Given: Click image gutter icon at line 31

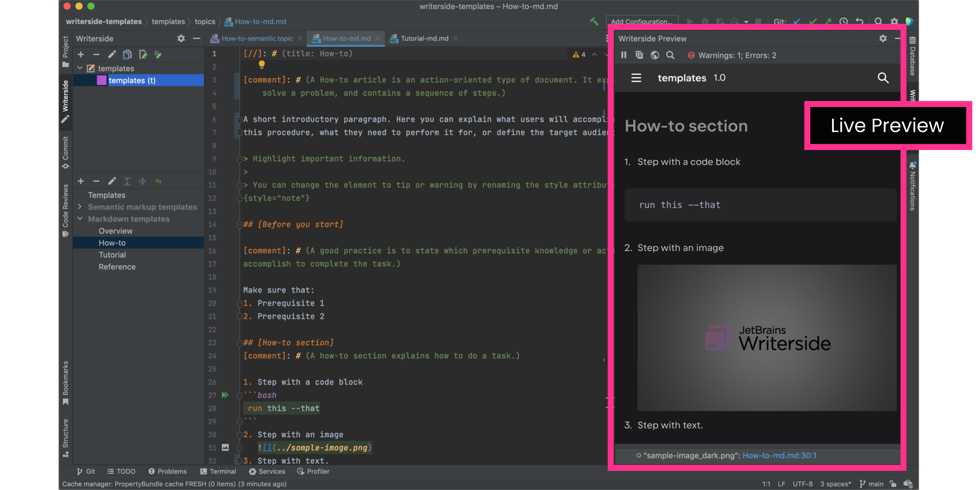Looking at the screenshot, I should pyautogui.click(x=225, y=447).
